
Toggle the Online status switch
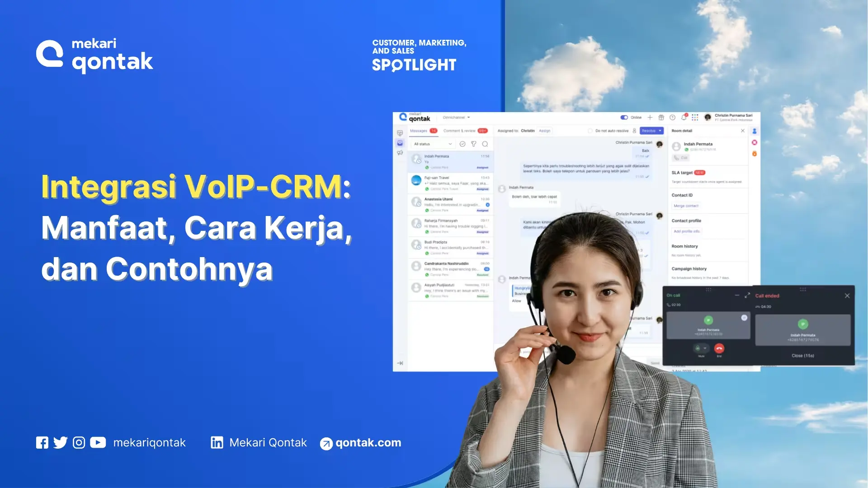pyautogui.click(x=624, y=117)
